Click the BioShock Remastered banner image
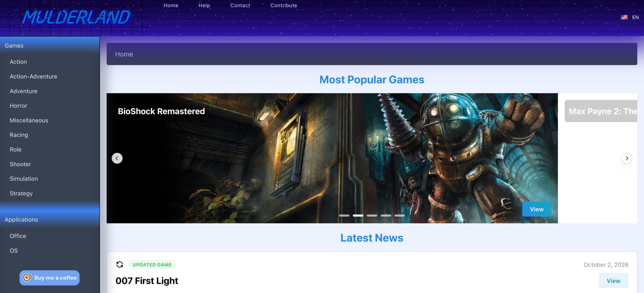Screen dimensions: 644x293 click(332, 158)
